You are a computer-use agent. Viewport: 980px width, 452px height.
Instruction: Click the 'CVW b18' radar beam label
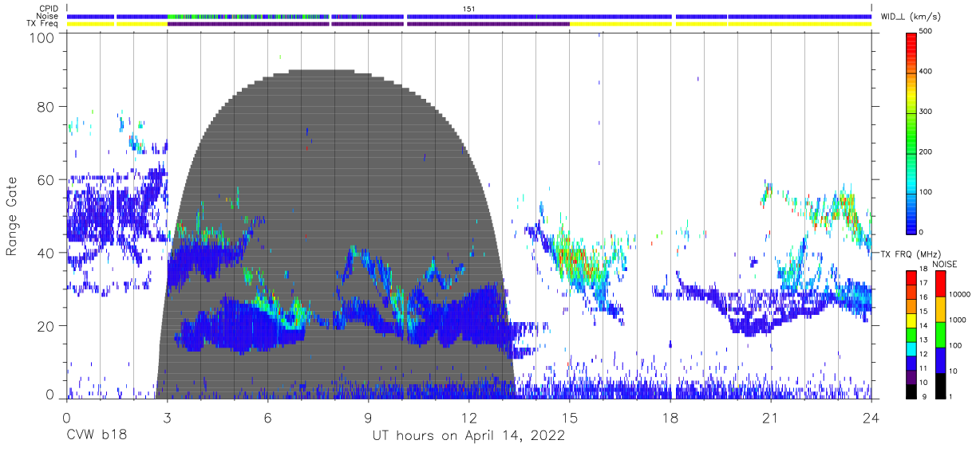pyautogui.click(x=96, y=436)
